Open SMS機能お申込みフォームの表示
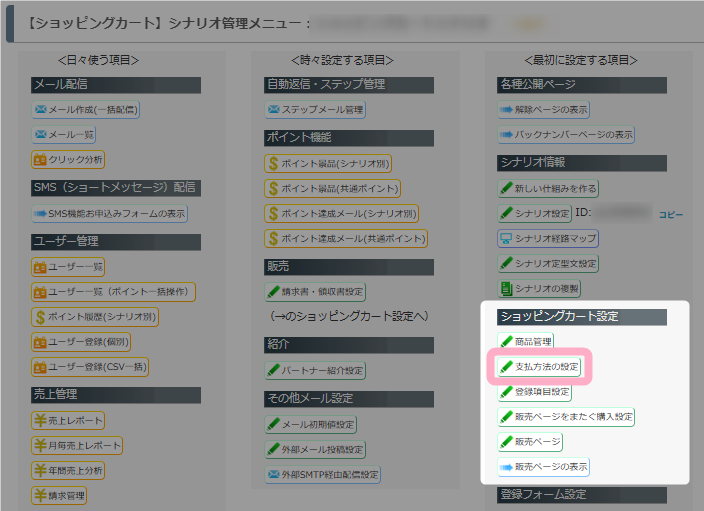The image size is (704, 511). click(x=110, y=214)
